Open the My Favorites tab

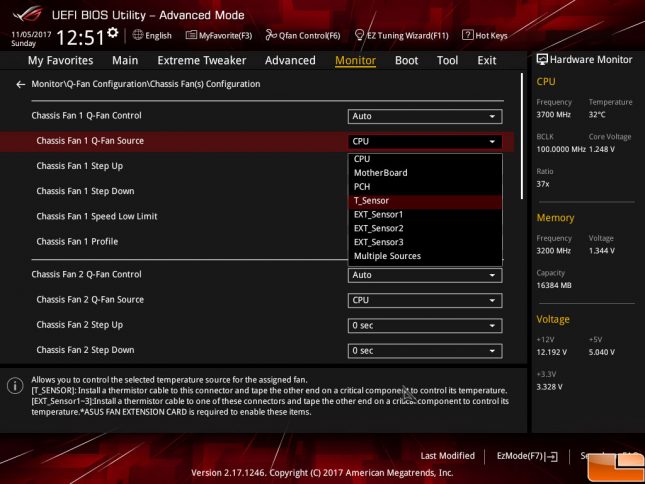point(60,60)
